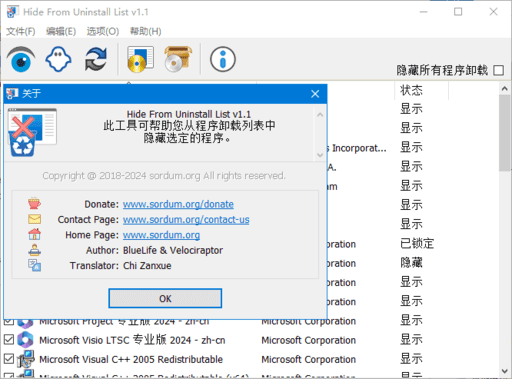Click the eye icon to show program
Screen dimensions: 512x379
[21, 60]
